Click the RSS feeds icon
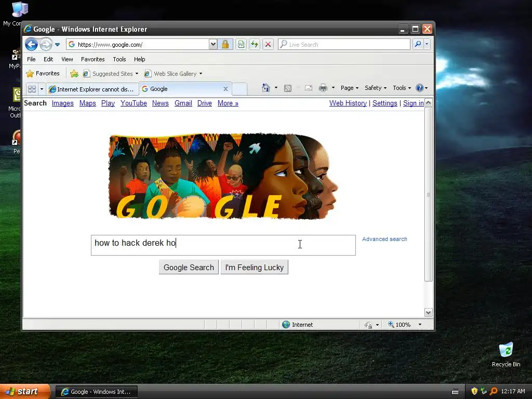The image size is (532, 399). [288, 88]
